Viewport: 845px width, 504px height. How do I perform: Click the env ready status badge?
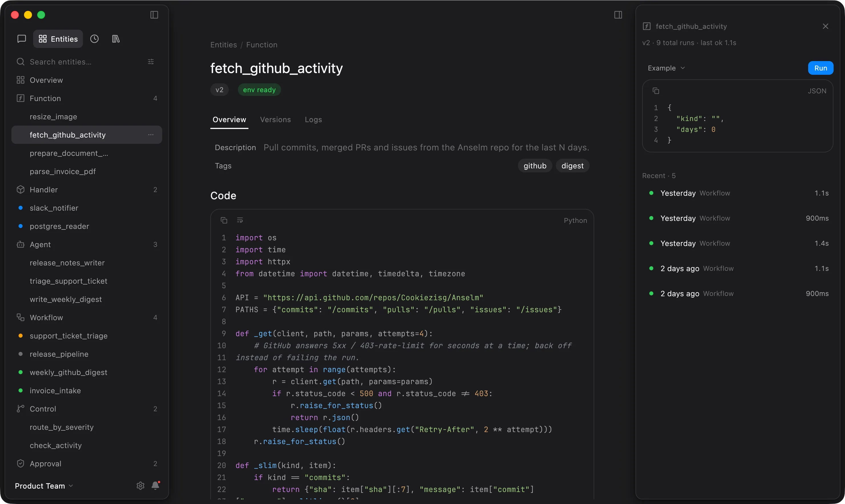click(259, 90)
